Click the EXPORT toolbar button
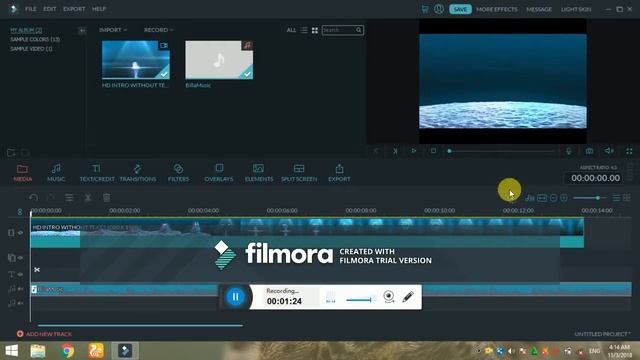640x360 pixels. (339, 173)
